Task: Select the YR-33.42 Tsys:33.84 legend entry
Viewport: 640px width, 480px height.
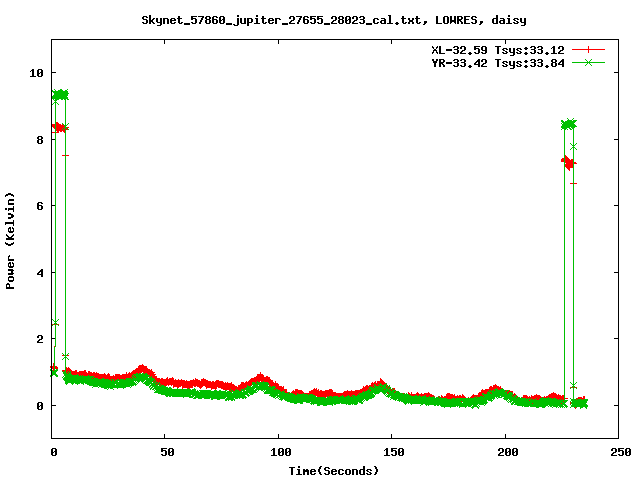Action: tap(498, 63)
